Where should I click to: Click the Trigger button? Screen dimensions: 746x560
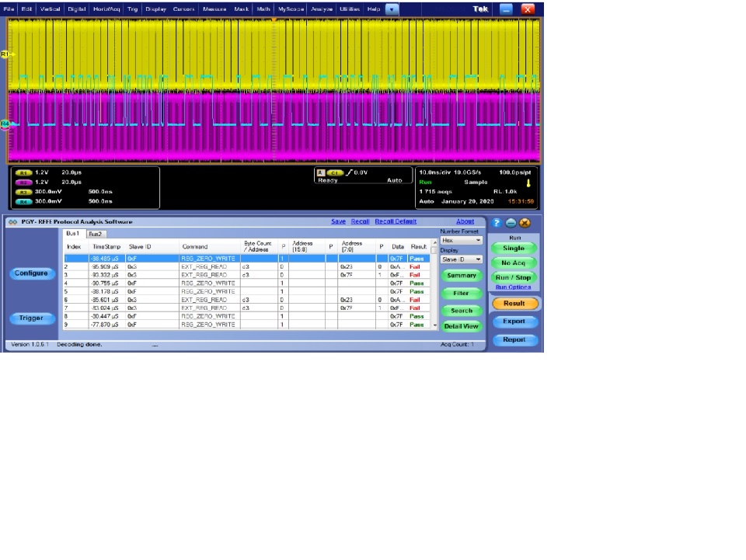pos(31,318)
